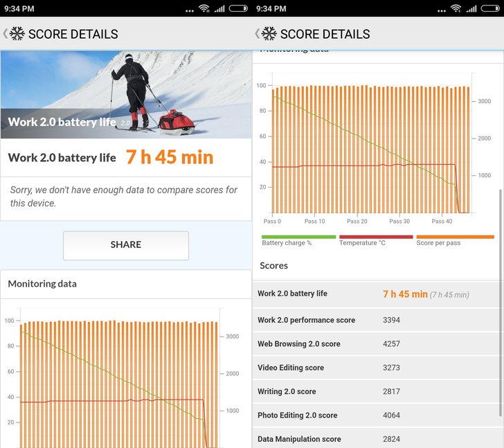Select the Work 2.0 performance score row
This screenshot has width=504, height=448.
coord(376,320)
